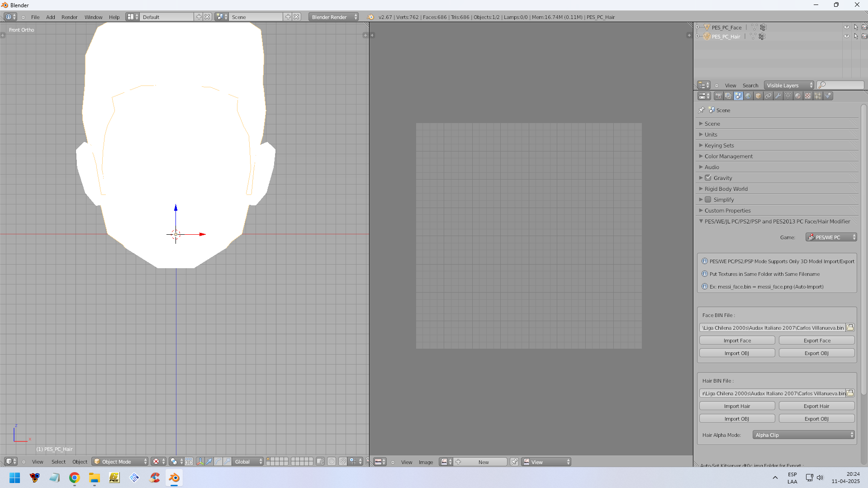The image size is (868, 488).
Task: Toggle renderability of PES_PC_Face
Action: pyautogui.click(x=864, y=27)
